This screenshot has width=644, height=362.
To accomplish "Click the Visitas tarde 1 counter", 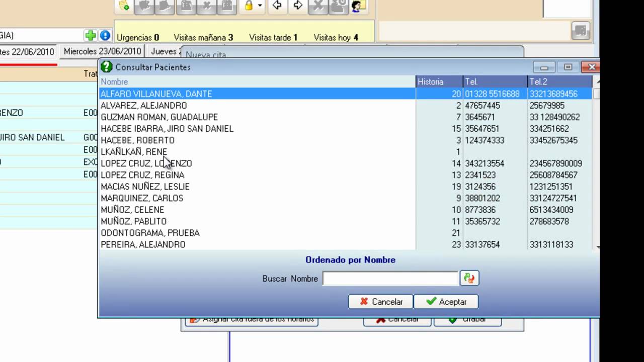I will (273, 37).
